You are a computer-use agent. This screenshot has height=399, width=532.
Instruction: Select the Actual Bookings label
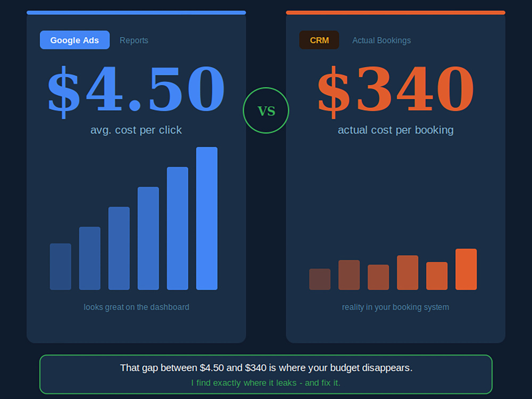pyautogui.click(x=381, y=40)
